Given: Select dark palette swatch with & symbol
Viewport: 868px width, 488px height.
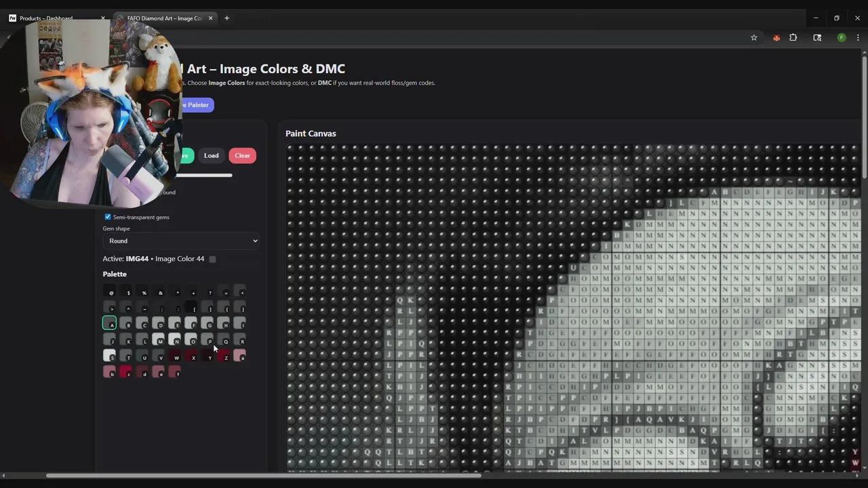Looking at the screenshot, I should tap(158, 290).
